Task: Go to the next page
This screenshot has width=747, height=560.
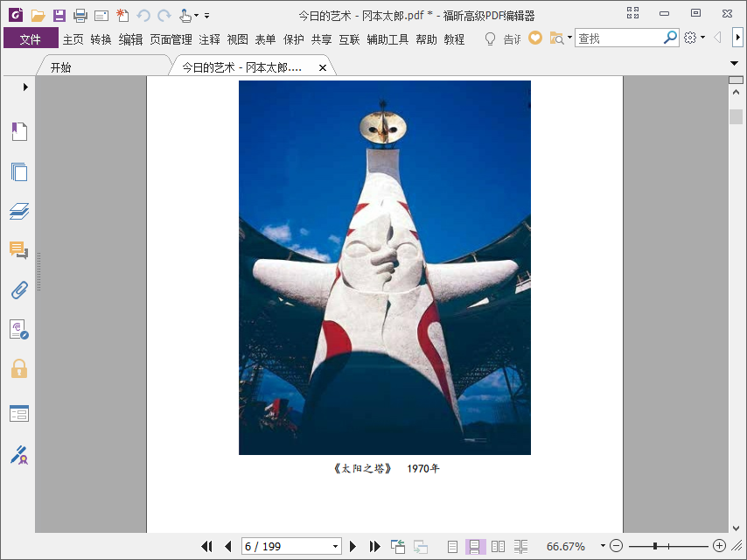Action: click(353, 546)
